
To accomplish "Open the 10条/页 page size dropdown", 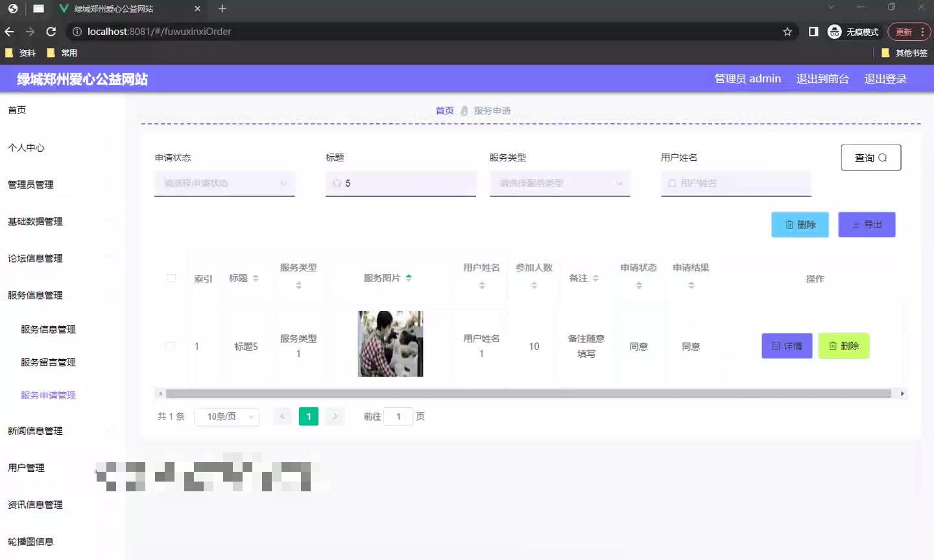I will (x=227, y=417).
